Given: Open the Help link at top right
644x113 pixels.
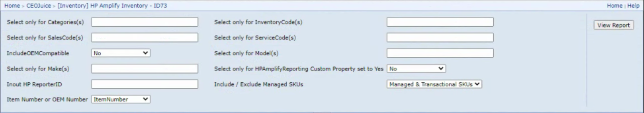Looking at the screenshot, I should tap(633, 6).
